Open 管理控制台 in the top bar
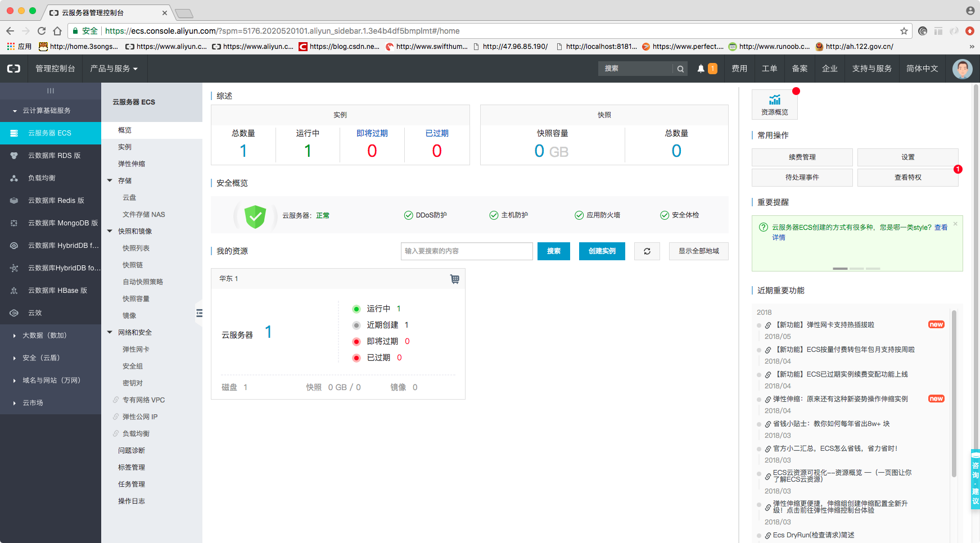 pyautogui.click(x=55, y=69)
